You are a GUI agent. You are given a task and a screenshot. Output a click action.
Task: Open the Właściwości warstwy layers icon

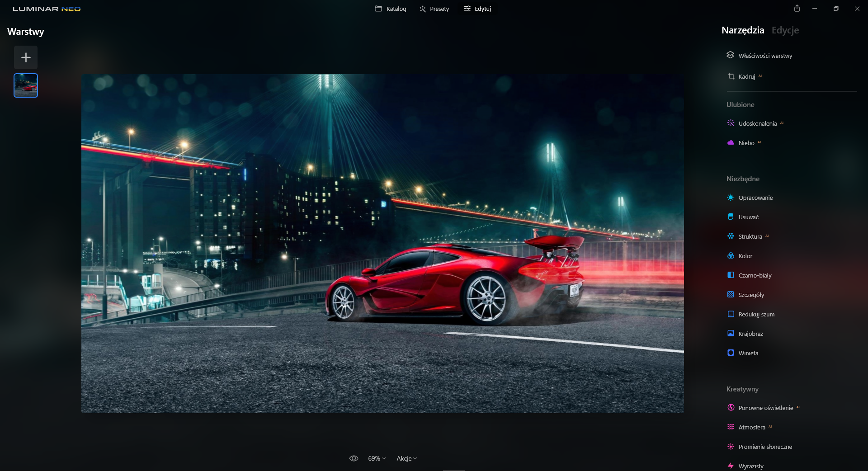730,55
